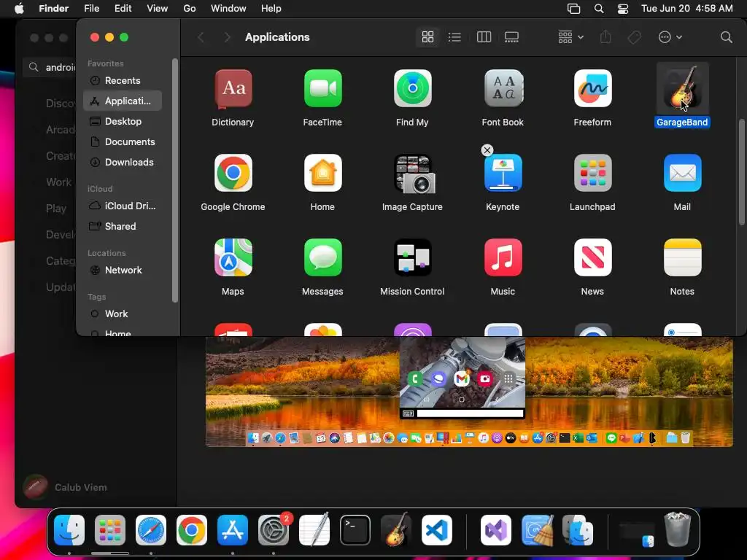Open iCloud Drive in sidebar

123,206
